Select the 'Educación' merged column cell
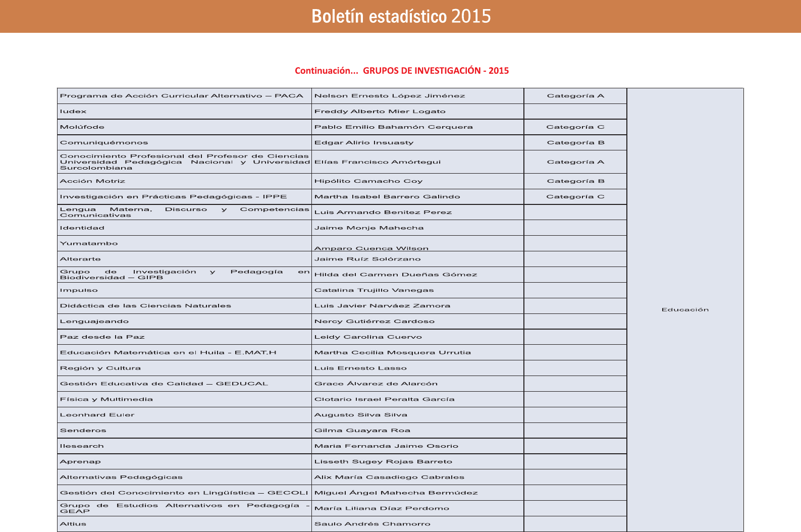The width and height of the screenshot is (801, 532). coord(685,309)
